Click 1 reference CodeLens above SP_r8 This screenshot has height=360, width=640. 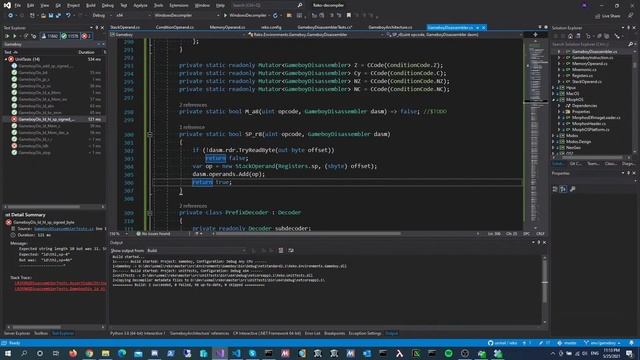191,127
